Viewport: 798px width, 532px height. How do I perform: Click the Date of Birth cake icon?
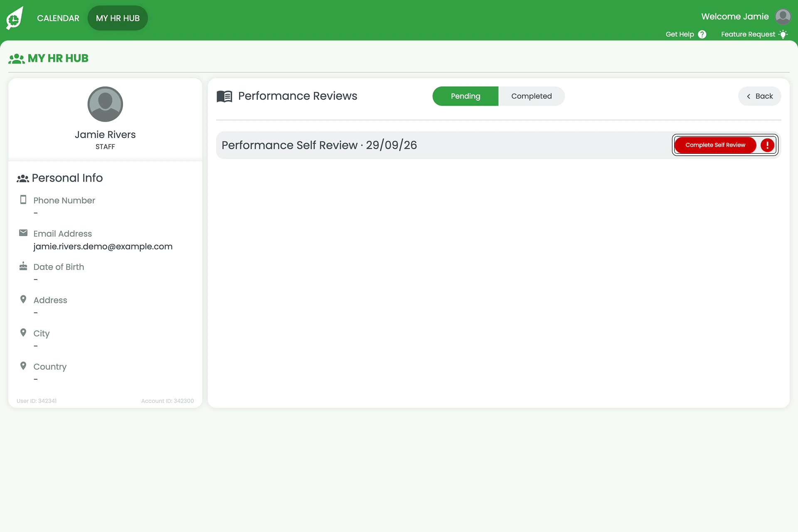tap(23, 266)
